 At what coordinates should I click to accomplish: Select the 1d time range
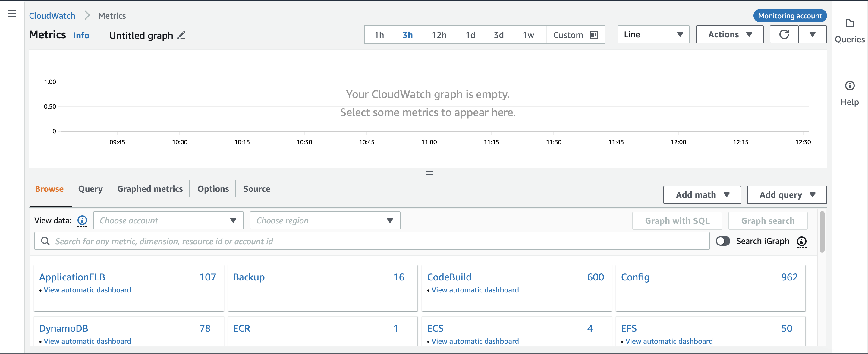[470, 35]
